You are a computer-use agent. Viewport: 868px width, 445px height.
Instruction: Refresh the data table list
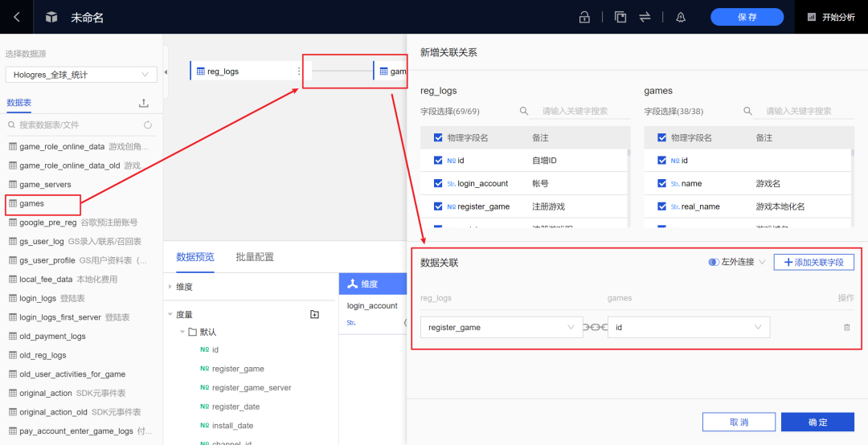click(148, 125)
